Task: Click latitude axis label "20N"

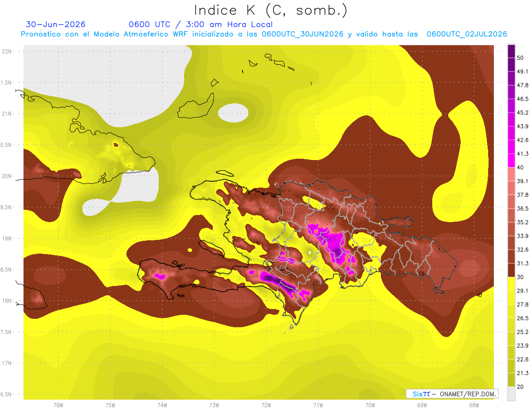Action: [x=7, y=176]
